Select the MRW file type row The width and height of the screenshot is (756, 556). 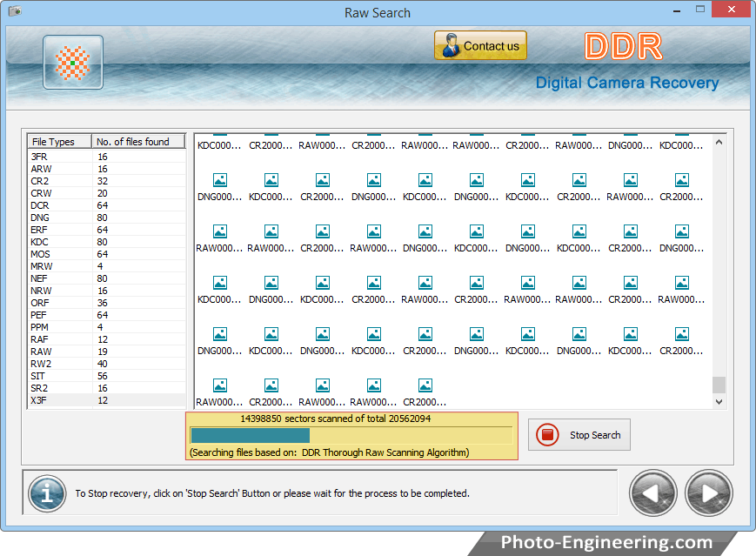[106, 266]
